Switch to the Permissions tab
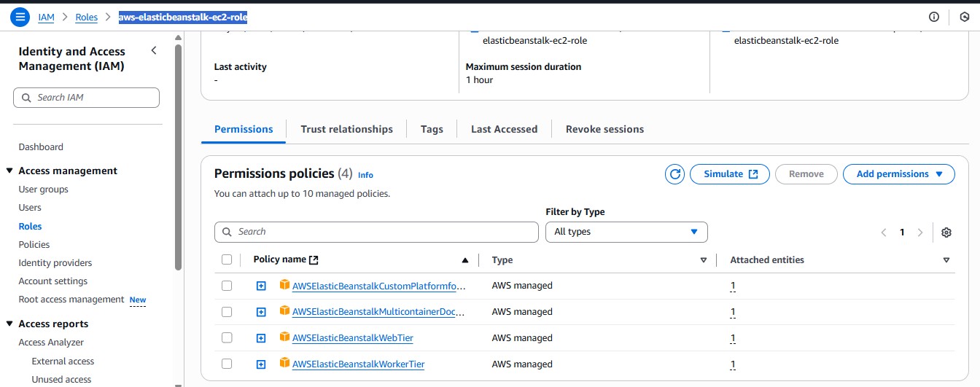This screenshot has height=387, width=980. pyautogui.click(x=244, y=129)
